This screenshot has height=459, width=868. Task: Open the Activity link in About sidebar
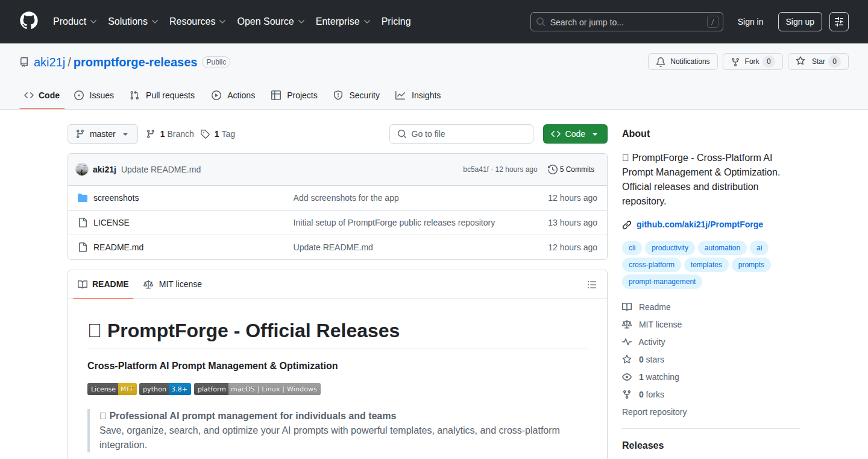644,342
